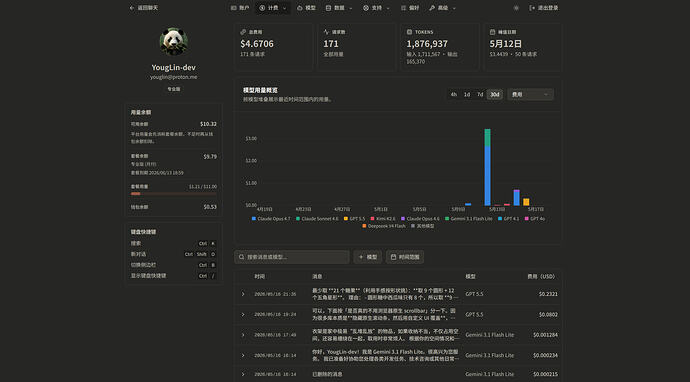Click the Ctrl Shift O new chat shortcut
Screen dimensions: 690x382
[200, 254]
